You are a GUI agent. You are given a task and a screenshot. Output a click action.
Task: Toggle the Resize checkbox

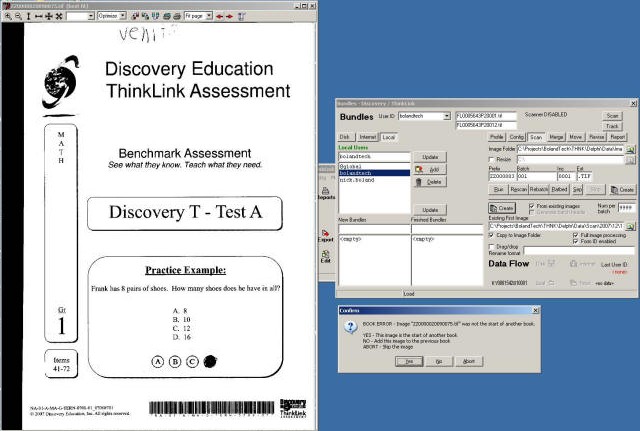click(491, 160)
